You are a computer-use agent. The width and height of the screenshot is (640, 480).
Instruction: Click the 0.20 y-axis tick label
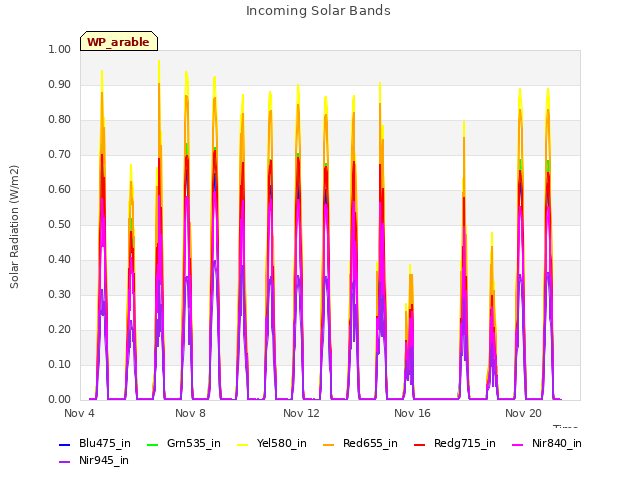pos(60,329)
